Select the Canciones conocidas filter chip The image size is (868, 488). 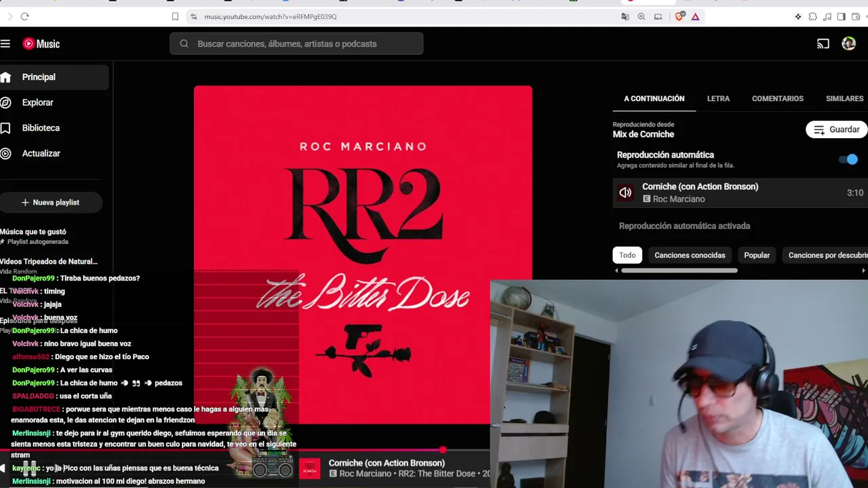tap(690, 255)
